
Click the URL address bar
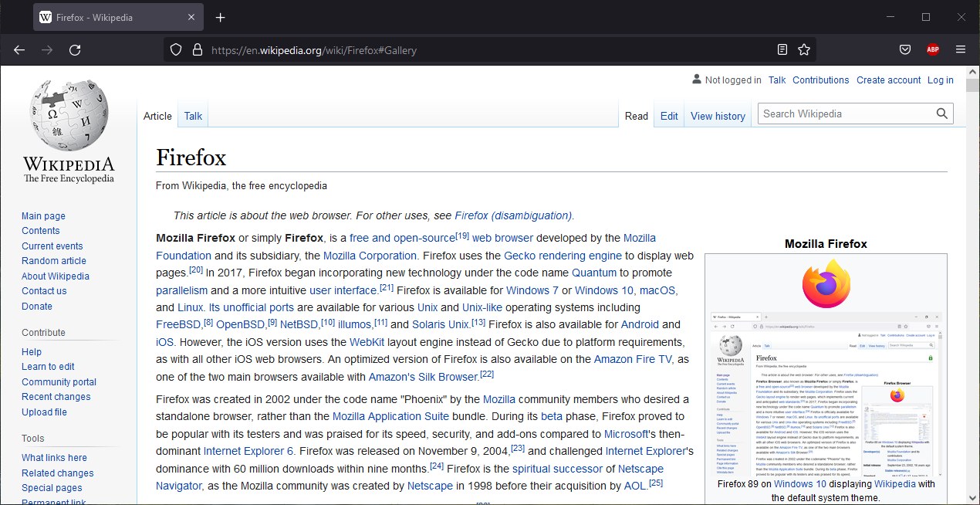point(490,50)
